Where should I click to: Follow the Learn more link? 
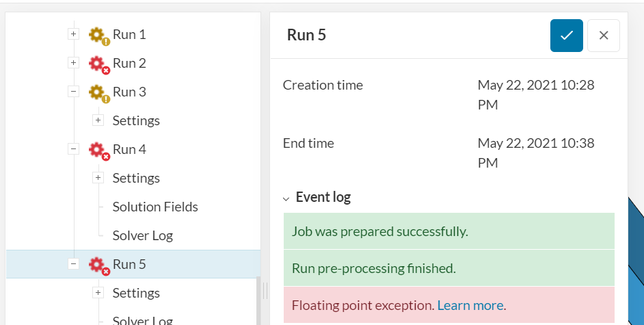coord(470,305)
